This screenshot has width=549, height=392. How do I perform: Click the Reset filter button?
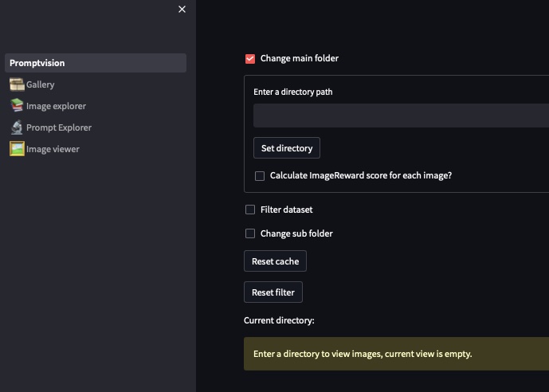pos(273,292)
